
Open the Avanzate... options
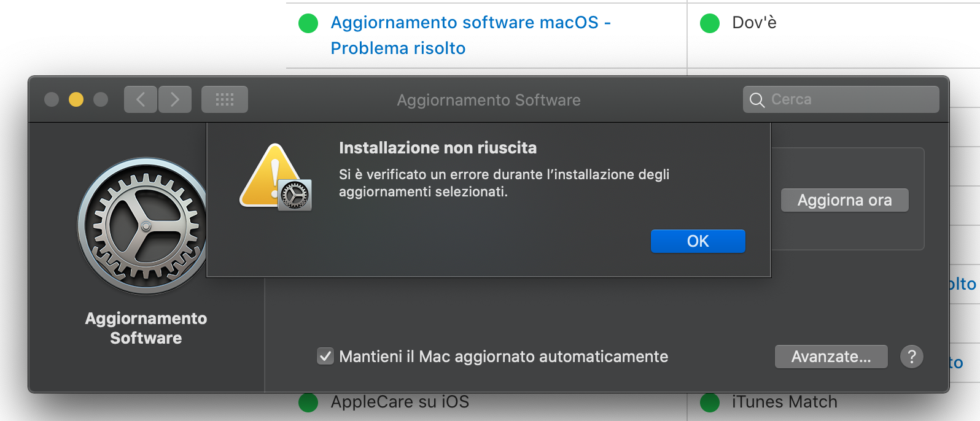831,357
